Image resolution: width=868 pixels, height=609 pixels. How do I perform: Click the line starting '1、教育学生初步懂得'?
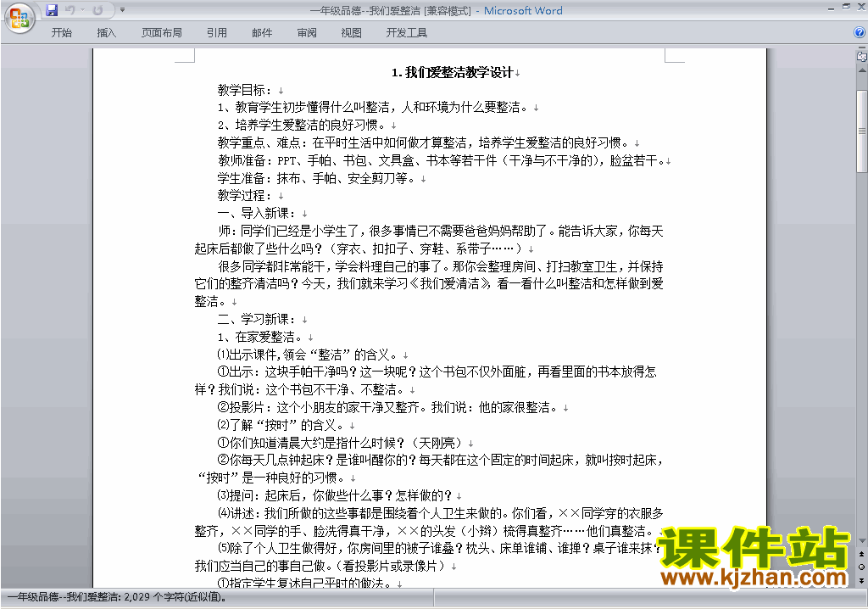coord(373,108)
